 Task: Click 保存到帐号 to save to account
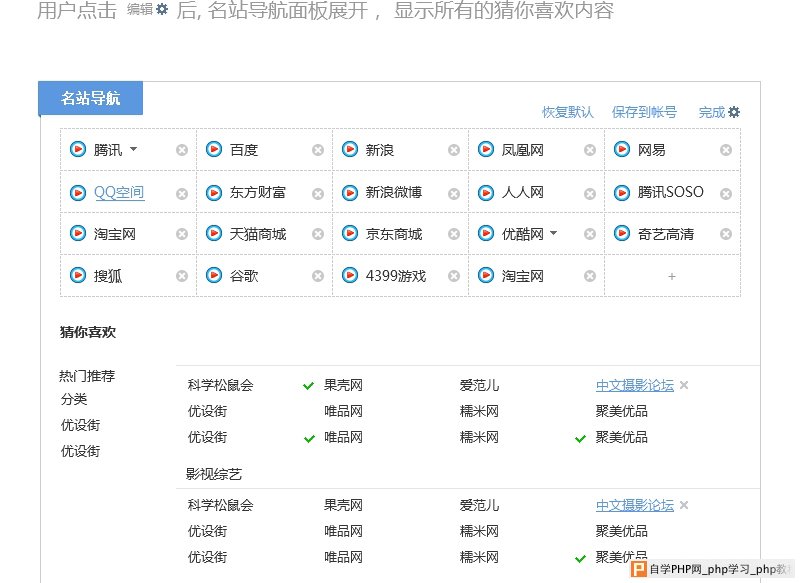pos(644,112)
